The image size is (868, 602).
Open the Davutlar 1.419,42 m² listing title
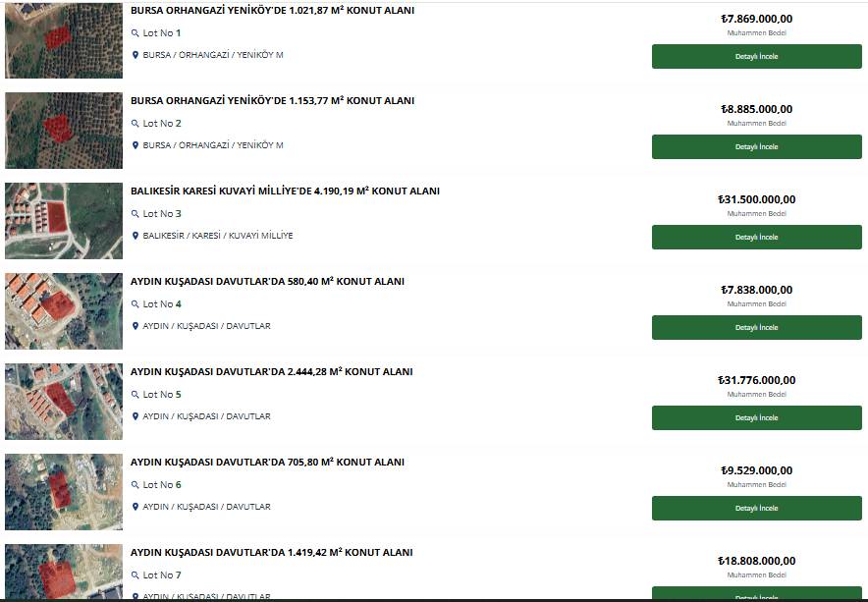pos(272,552)
